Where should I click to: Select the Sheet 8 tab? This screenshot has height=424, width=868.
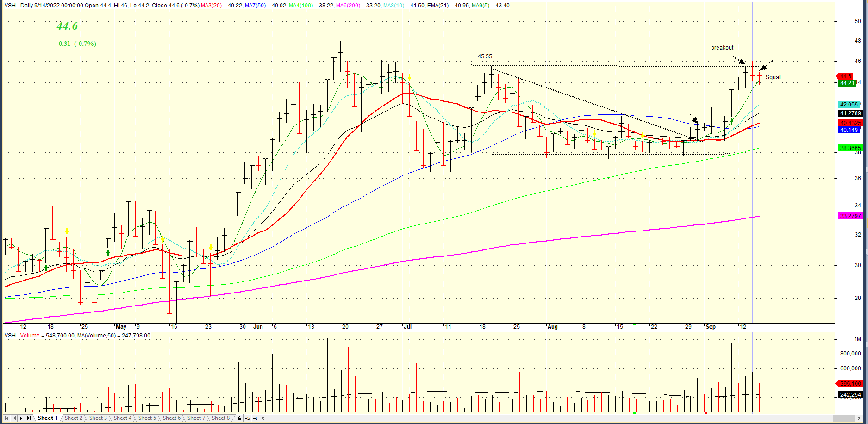tap(220, 418)
